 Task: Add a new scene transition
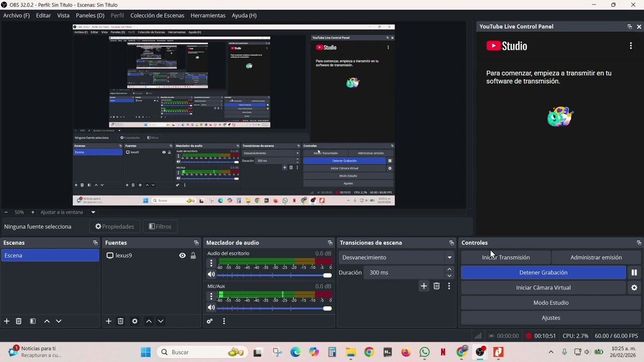424,286
